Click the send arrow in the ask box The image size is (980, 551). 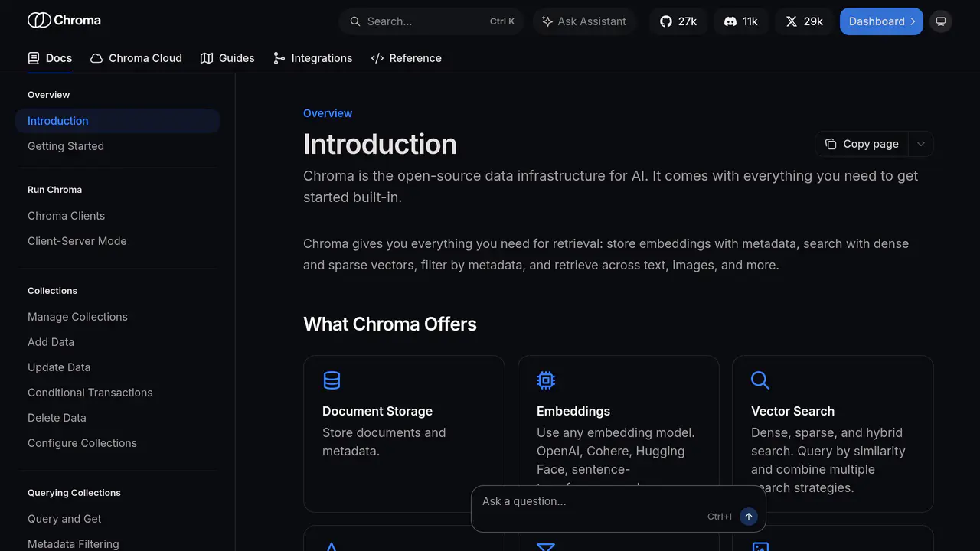coord(749,517)
